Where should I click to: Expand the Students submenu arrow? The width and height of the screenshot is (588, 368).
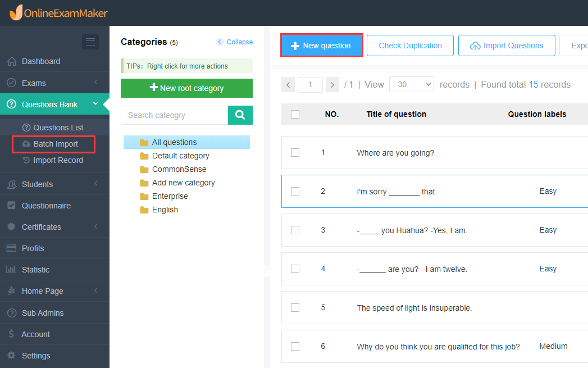(x=96, y=183)
